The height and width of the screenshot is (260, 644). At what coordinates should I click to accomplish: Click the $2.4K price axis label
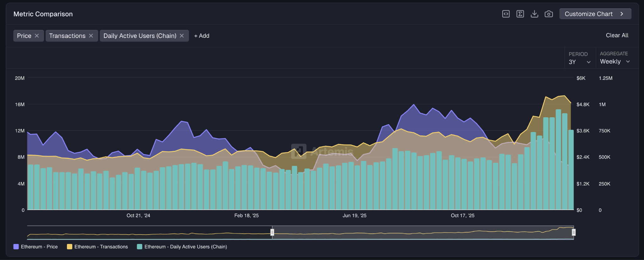583,157
